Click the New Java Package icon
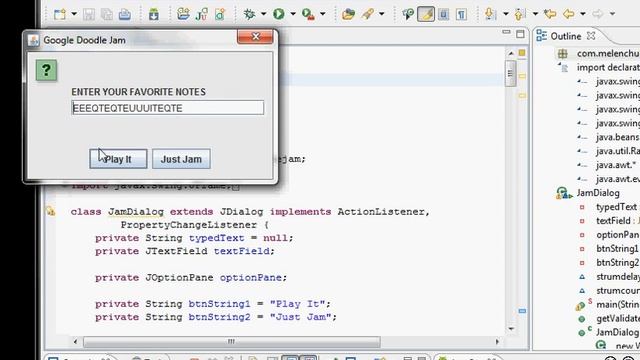Screen dimensions: 640x360 (x=183, y=14)
